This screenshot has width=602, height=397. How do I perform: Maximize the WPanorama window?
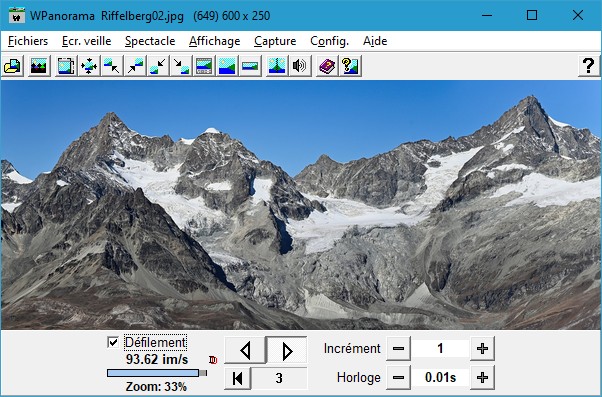pyautogui.click(x=532, y=15)
